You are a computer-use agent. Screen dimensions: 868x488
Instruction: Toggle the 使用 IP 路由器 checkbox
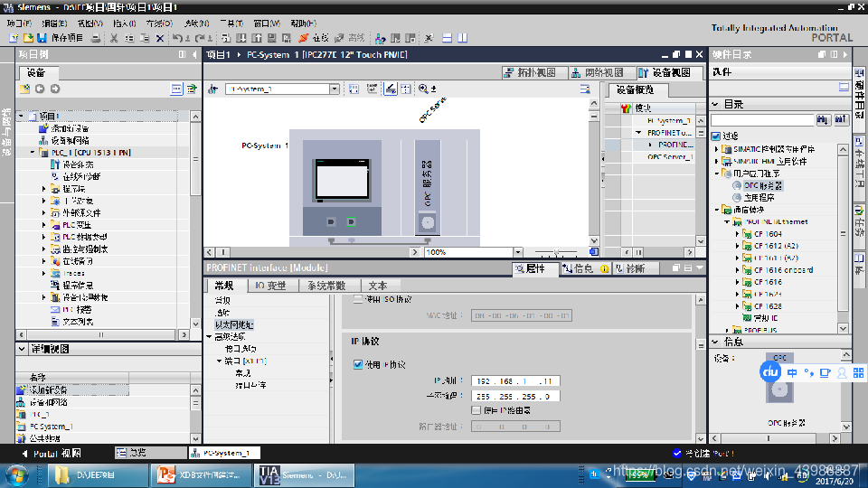point(476,410)
